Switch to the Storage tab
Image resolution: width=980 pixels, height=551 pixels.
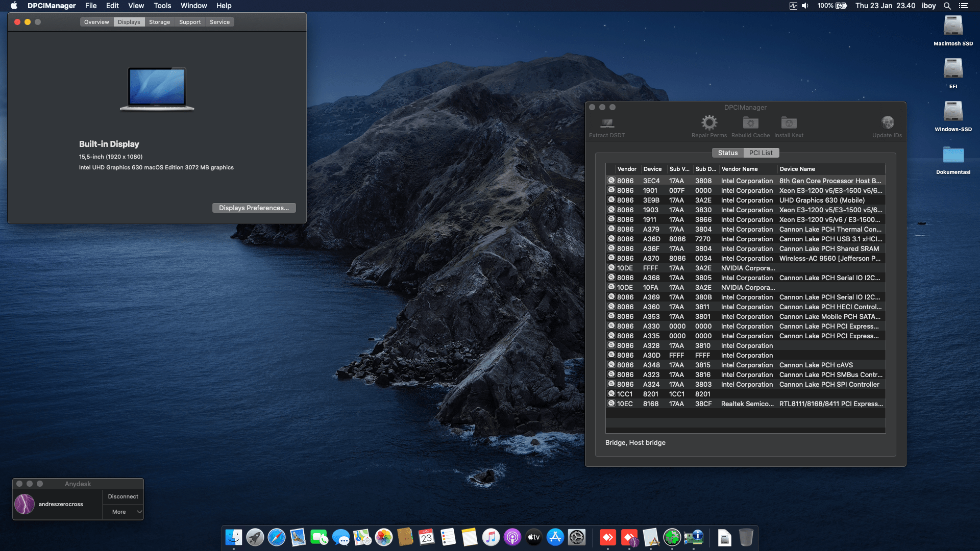[159, 22]
